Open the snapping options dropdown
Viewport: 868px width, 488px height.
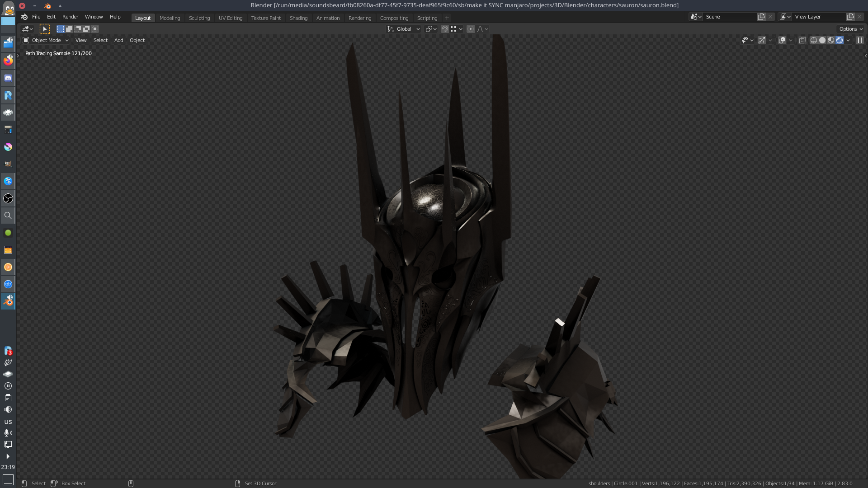457,29
